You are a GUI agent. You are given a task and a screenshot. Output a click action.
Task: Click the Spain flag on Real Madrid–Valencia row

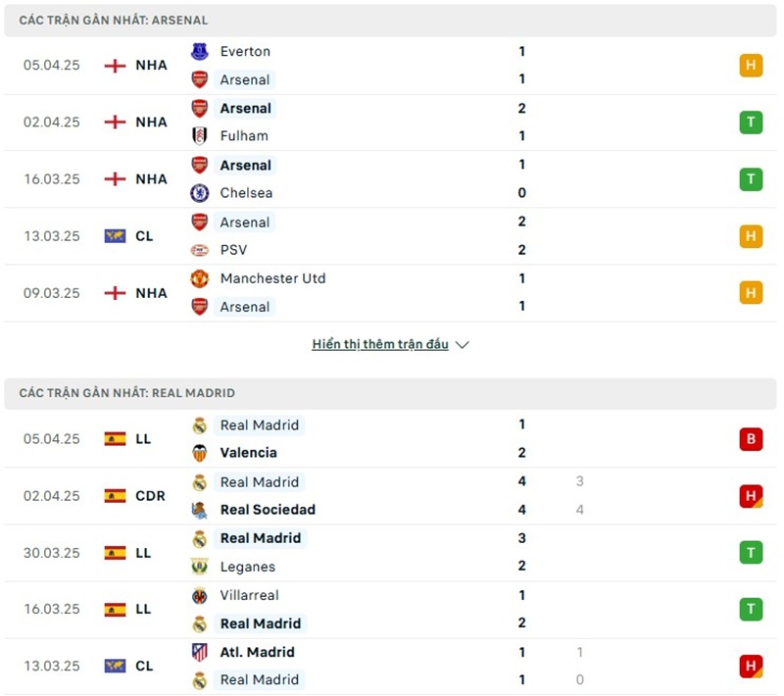115,439
